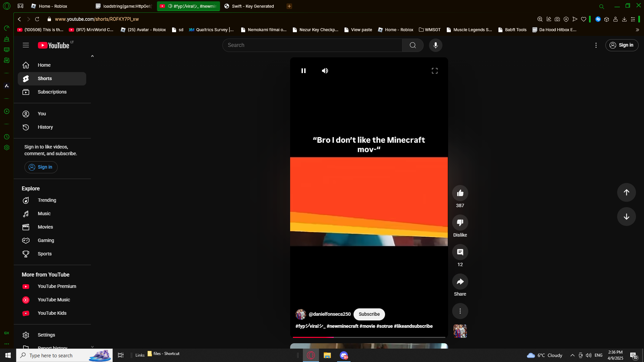Viewport: 644px width, 362px height.
Task: Share this Short
Action: [460, 282]
